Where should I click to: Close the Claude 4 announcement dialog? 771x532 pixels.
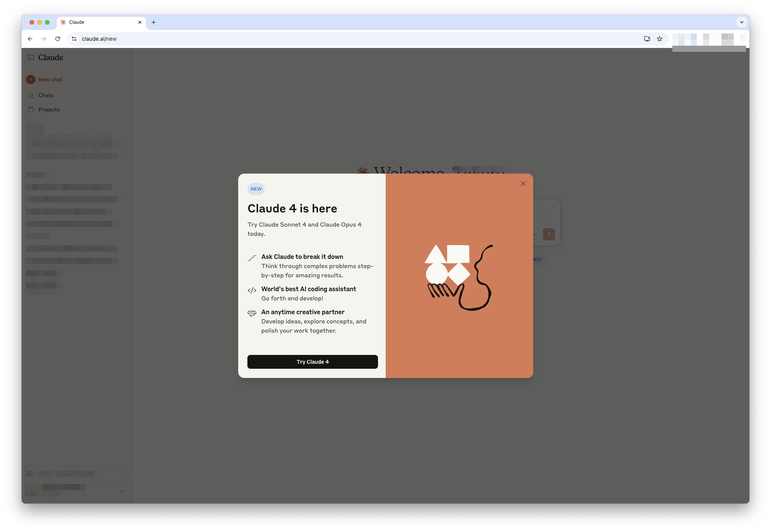pyautogui.click(x=523, y=184)
